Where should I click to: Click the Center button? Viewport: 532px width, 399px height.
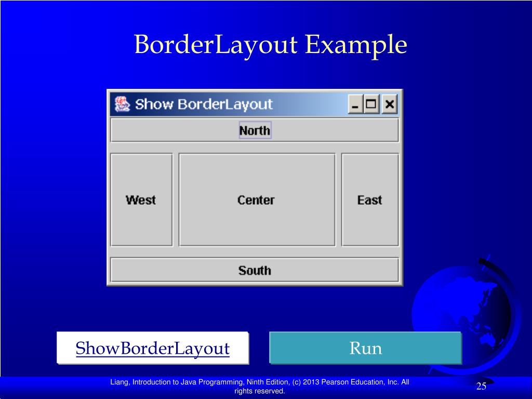click(257, 200)
